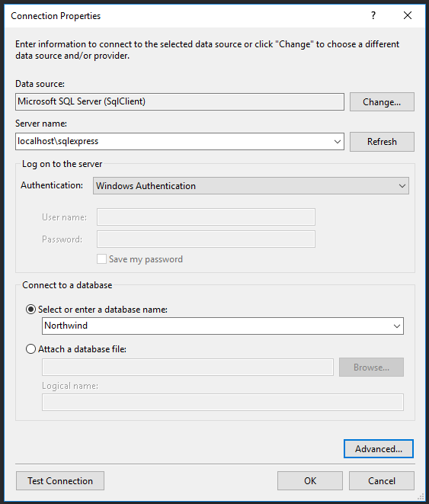429x504 pixels.
Task: Choose the Attach a database file option
Action: point(30,349)
